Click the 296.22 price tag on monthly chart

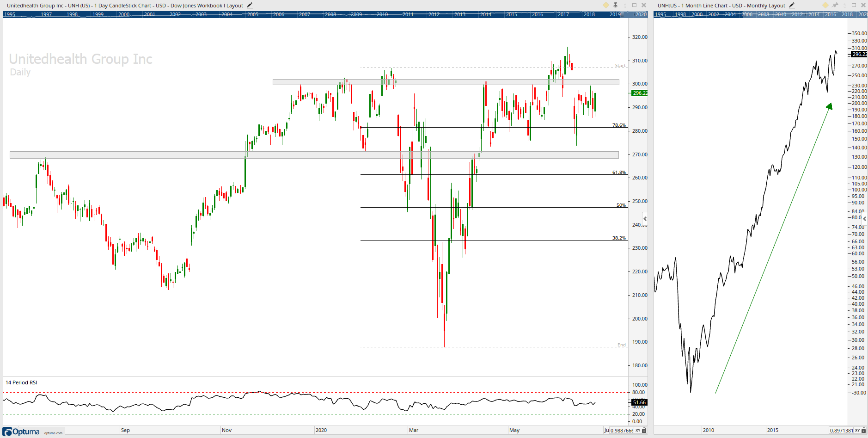859,54
